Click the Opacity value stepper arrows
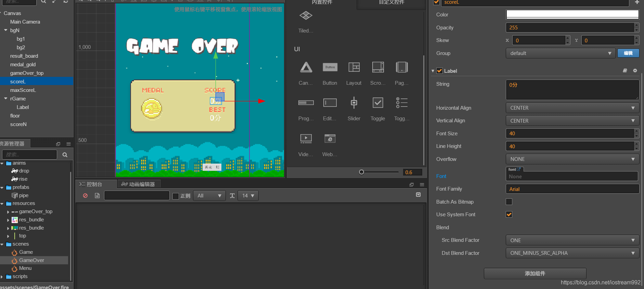The image size is (644, 289). point(636,27)
